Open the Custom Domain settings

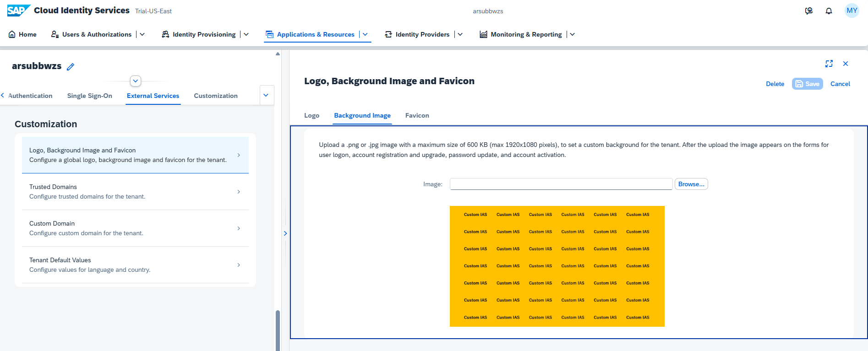click(135, 228)
